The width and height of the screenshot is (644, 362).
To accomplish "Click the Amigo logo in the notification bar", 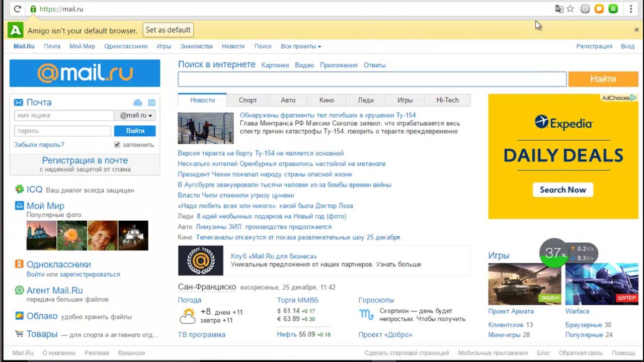I will pos(16,30).
